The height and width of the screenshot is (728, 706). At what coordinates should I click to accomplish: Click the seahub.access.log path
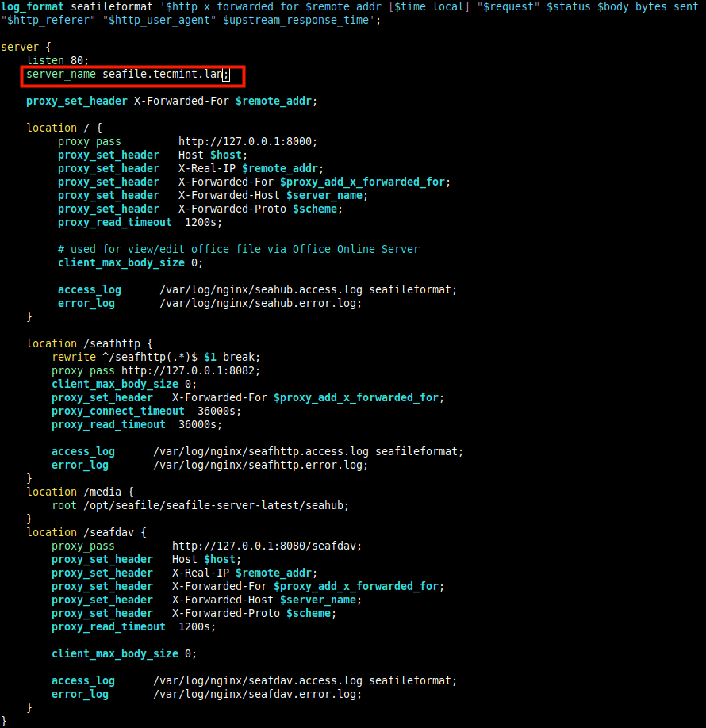point(261,290)
